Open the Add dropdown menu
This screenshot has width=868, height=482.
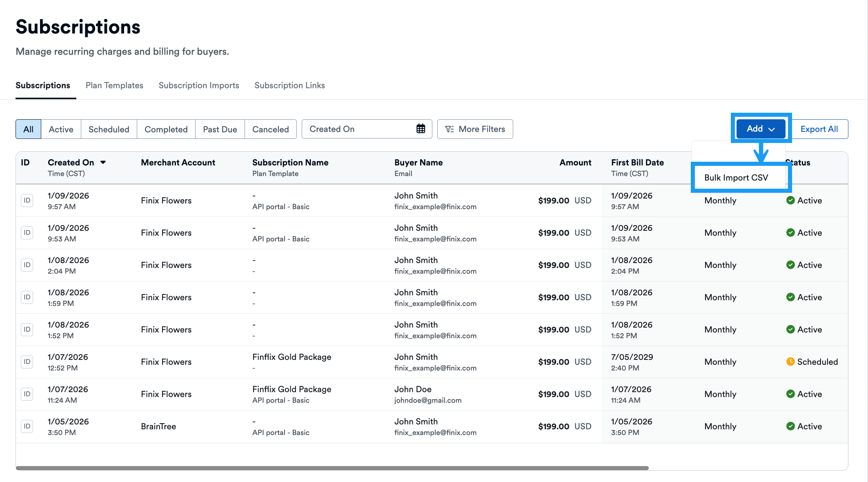coord(759,128)
